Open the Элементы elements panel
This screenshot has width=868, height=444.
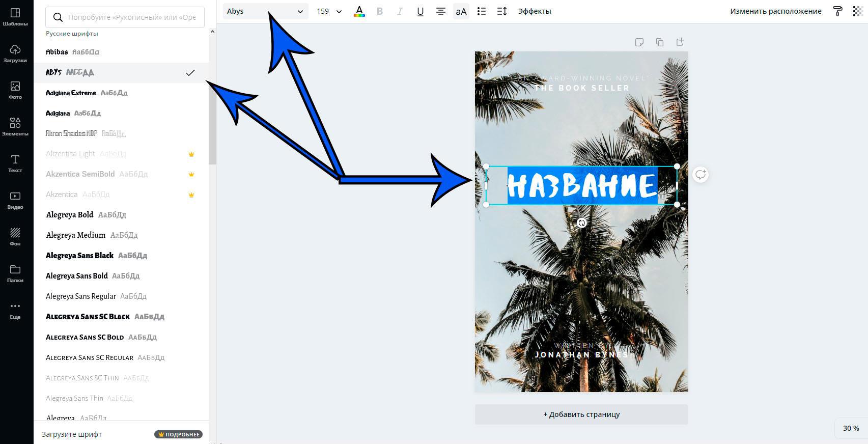[15, 126]
